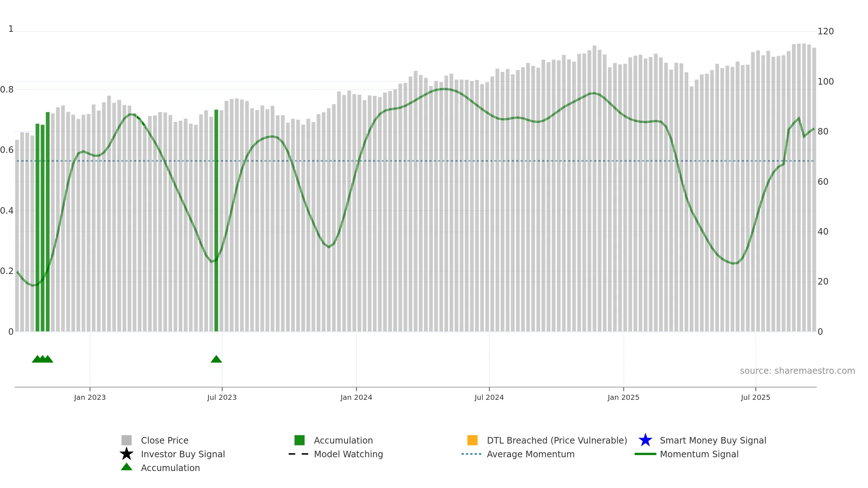Click the black Investor Buy Signal star

click(127, 454)
